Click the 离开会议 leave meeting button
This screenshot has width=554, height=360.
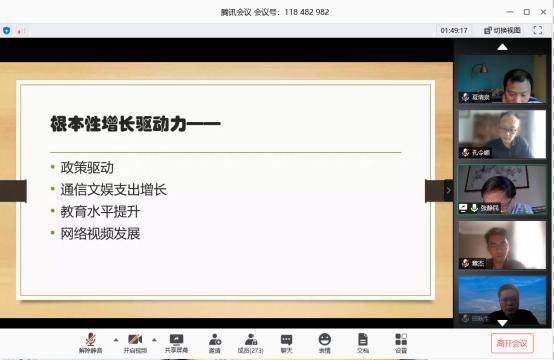coord(512,343)
